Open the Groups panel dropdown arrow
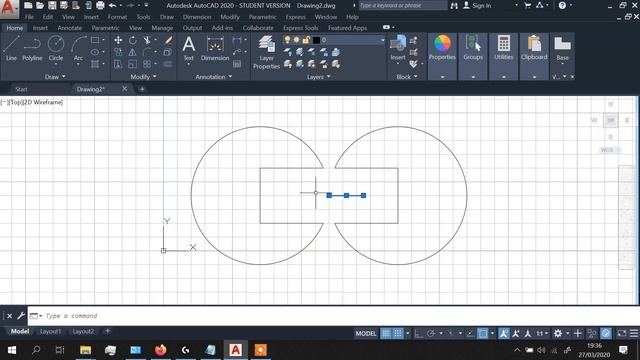This screenshot has width=640, height=360. coord(473,77)
